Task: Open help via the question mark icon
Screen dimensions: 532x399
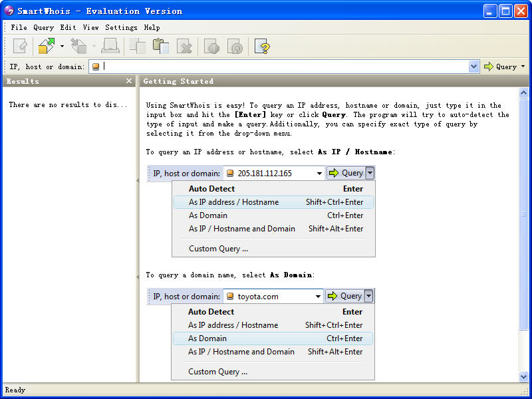Action: point(261,46)
